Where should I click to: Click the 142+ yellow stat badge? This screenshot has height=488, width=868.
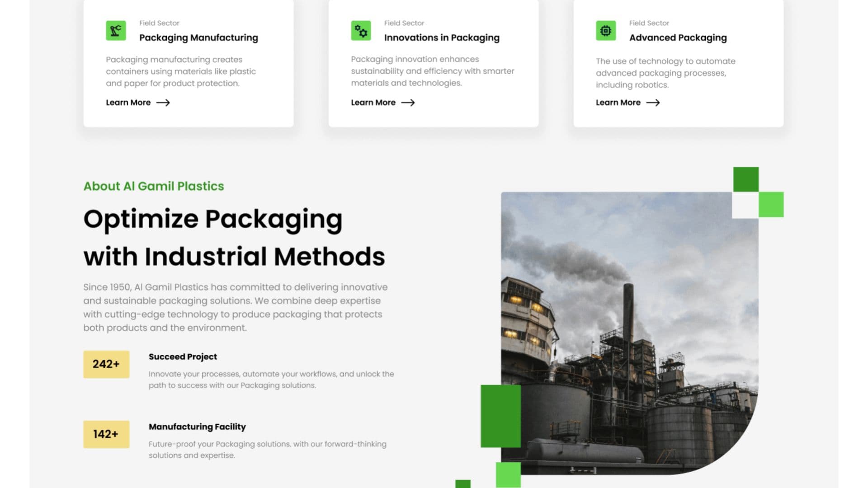tap(106, 434)
